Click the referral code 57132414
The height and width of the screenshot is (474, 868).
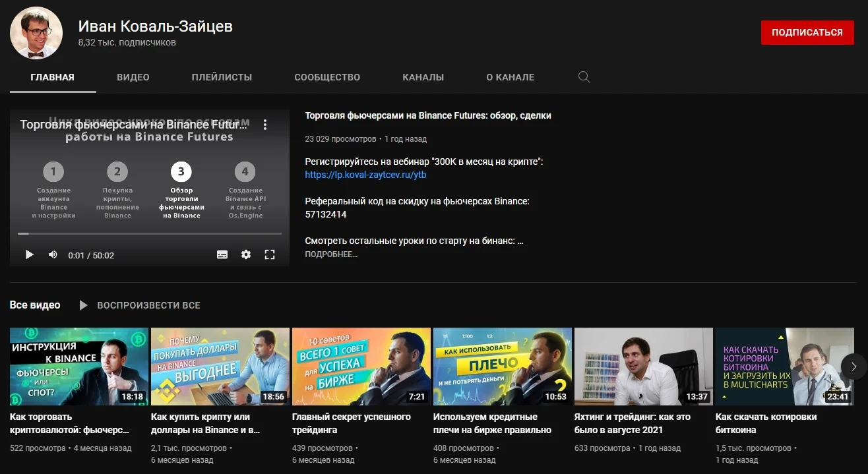pyautogui.click(x=326, y=214)
